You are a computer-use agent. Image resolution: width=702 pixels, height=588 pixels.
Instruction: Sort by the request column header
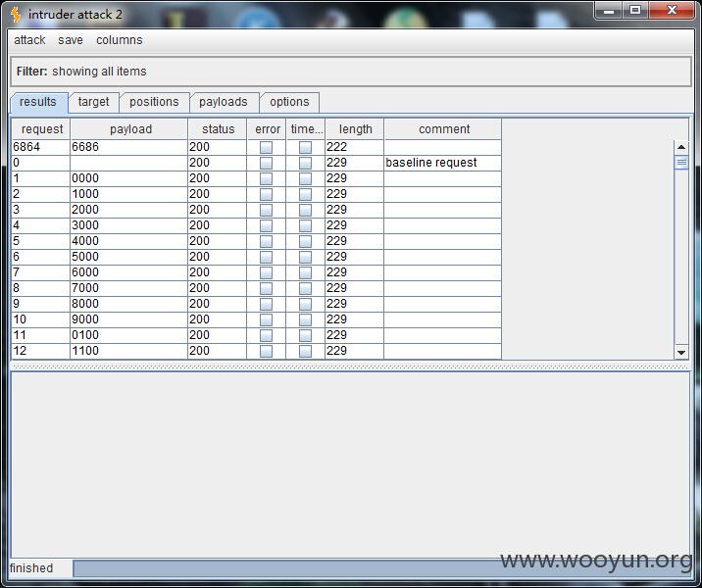click(x=41, y=129)
